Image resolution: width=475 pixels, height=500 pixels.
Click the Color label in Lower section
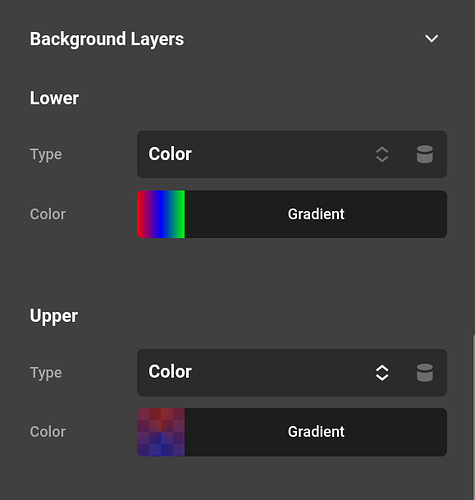(48, 214)
